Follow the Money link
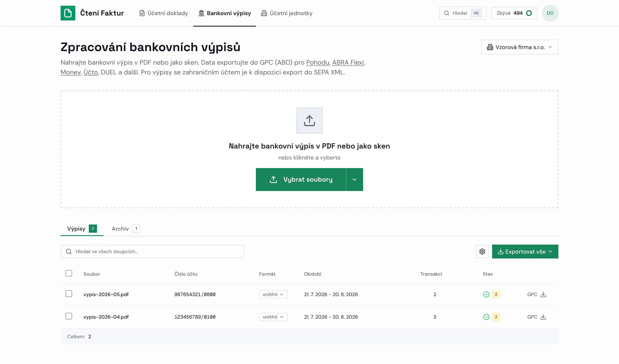Screen dimensions: 619x364 tap(70, 72)
